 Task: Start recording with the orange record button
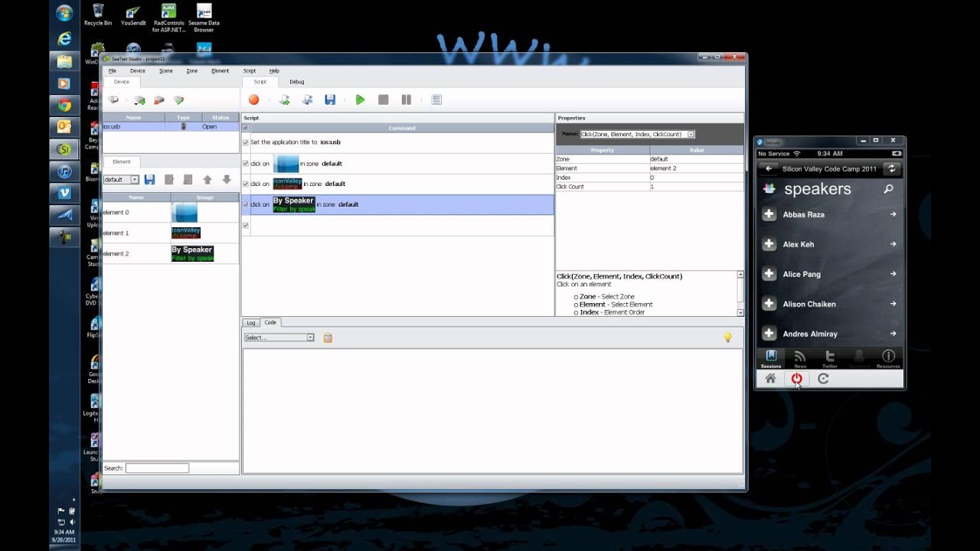point(253,99)
